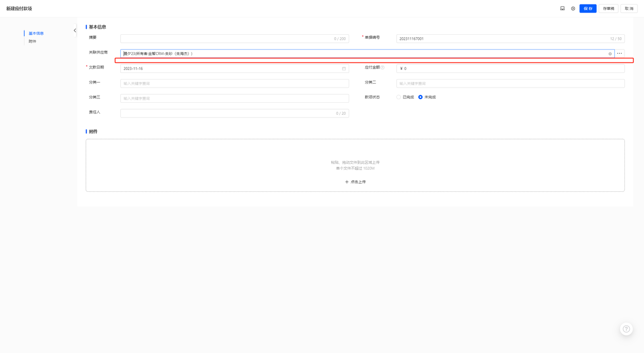Click the layout panel icon beside the play icon
Viewport: 644px width, 353px height.
[562, 9]
